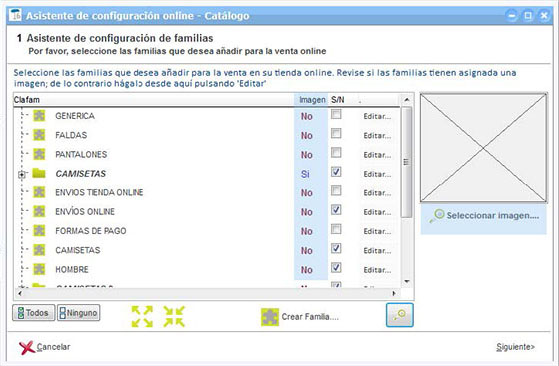Toggle the FORMAS DE PAGO checkbox

click(336, 229)
